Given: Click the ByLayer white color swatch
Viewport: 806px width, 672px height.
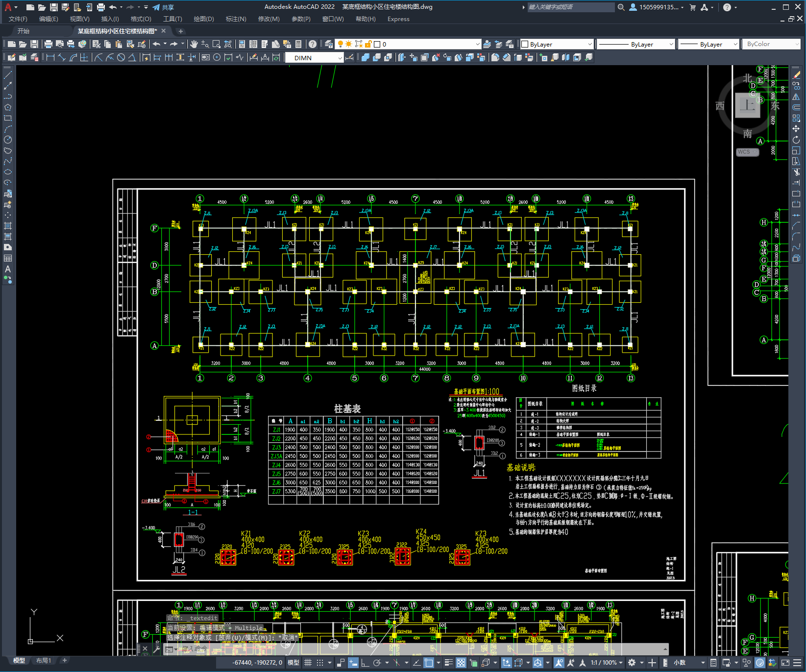Looking at the screenshot, I should (525, 44).
